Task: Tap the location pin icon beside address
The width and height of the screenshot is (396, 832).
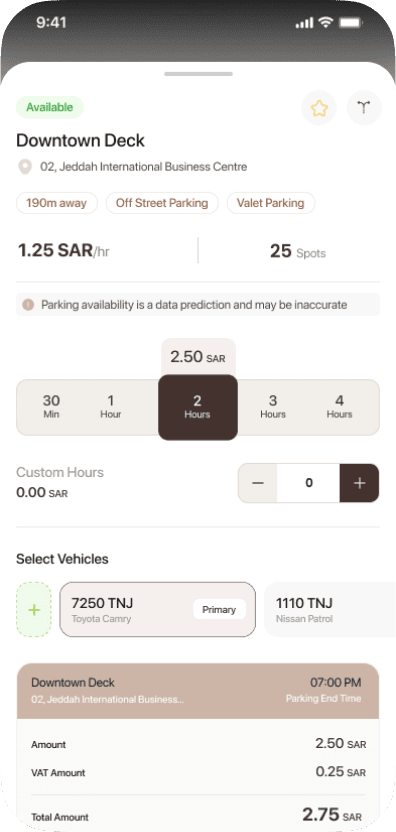Action: coord(24,167)
